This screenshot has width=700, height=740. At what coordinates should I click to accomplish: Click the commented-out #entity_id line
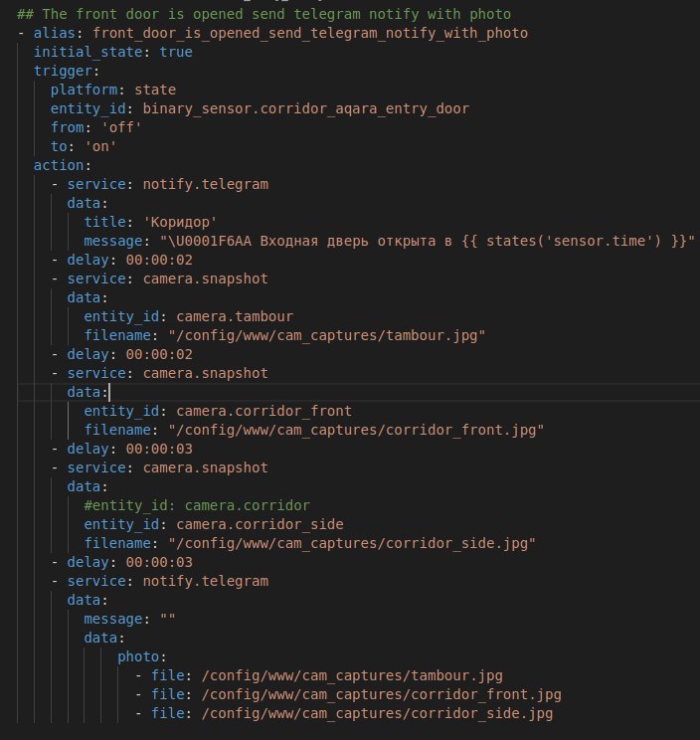197,505
